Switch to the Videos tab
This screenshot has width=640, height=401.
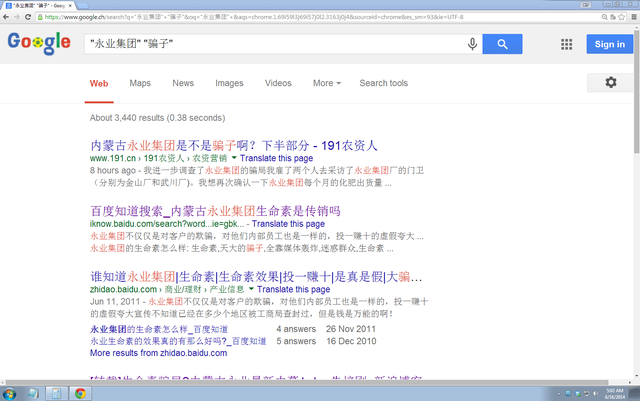[278, 83]
